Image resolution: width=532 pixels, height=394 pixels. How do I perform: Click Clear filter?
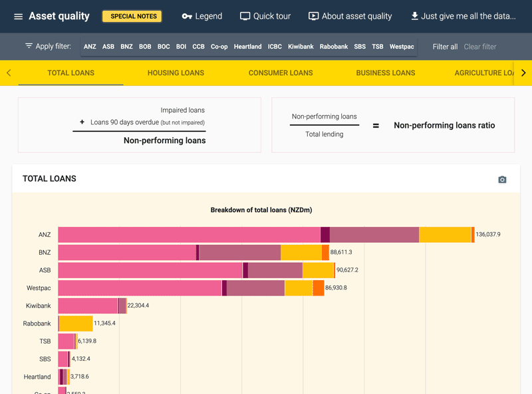point(479,47)
